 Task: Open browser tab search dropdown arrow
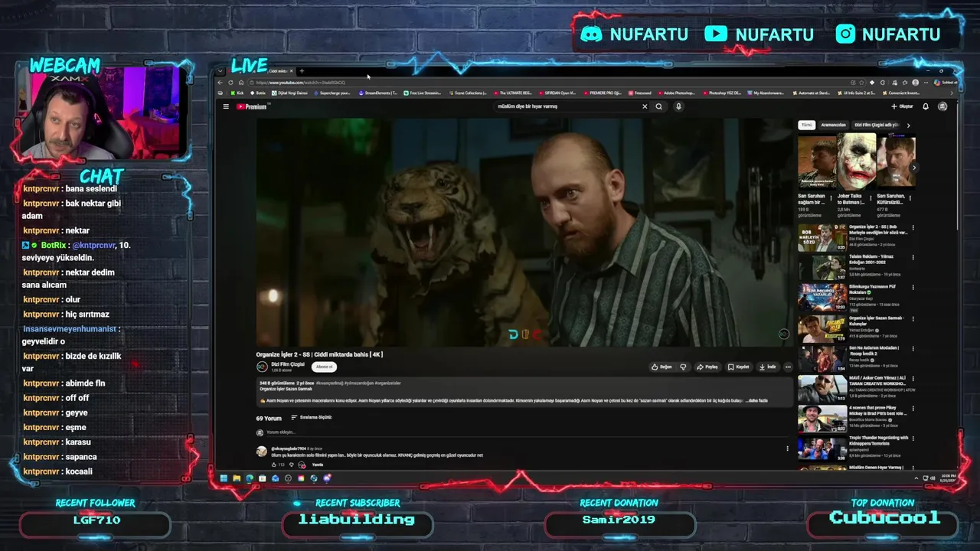point(220,71)
